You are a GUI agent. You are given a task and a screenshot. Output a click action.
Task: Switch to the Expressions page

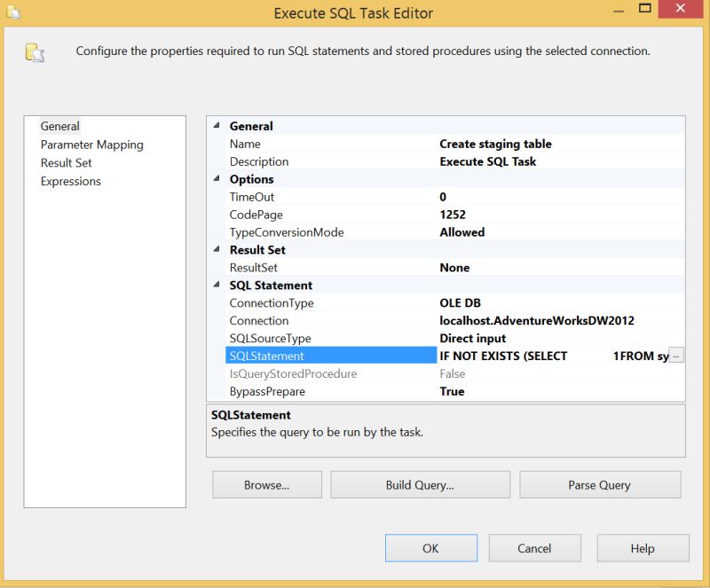[71, 181]
